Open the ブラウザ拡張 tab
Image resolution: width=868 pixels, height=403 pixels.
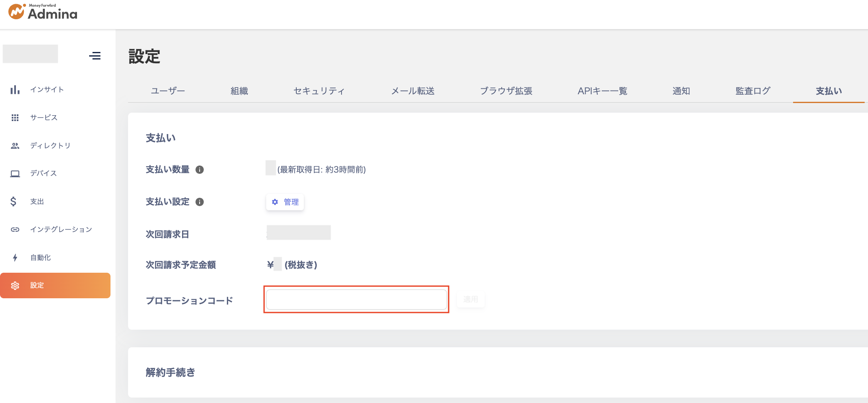(x=506, y=91)
